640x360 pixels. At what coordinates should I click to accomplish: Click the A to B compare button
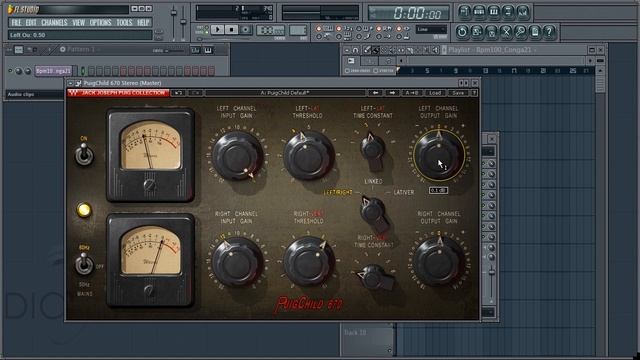[411, 93]
